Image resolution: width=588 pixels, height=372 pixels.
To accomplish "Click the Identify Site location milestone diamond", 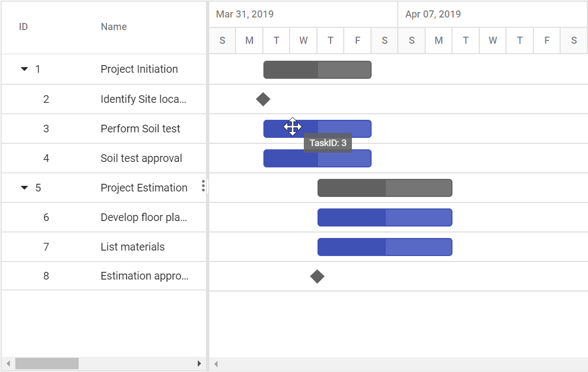I will (x=263, y=100).
